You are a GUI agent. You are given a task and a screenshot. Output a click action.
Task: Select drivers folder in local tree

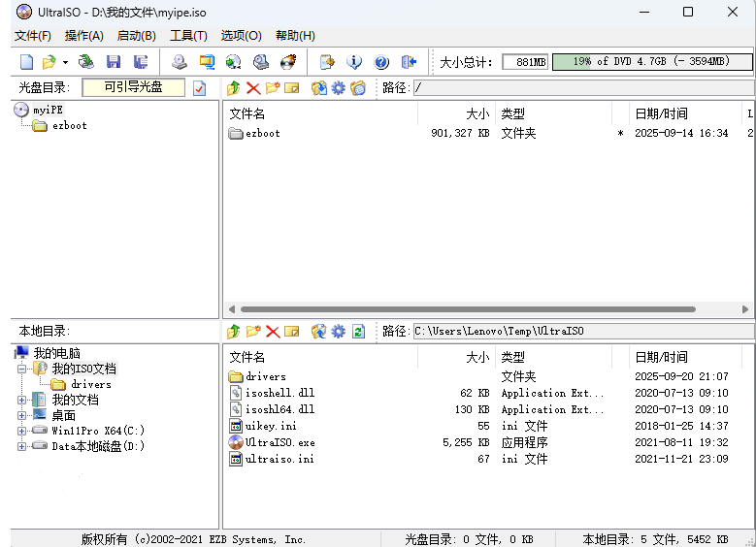tap(90, 385)
